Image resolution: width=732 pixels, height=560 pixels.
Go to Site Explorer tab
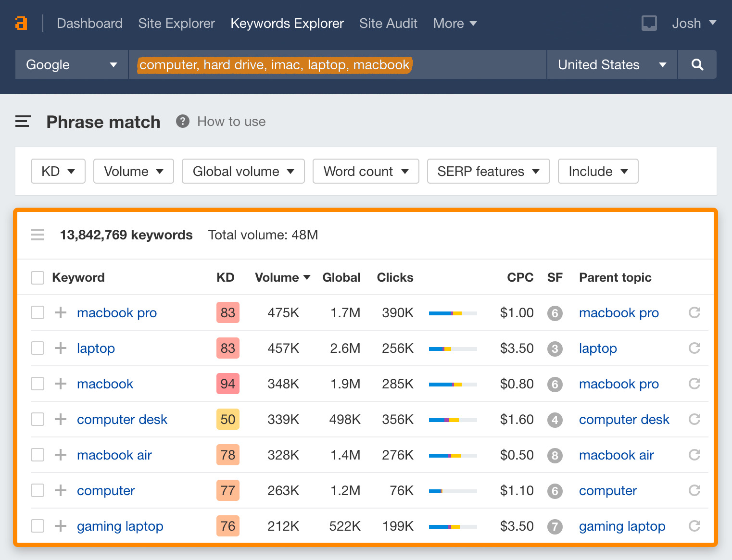tap(176, 23)
